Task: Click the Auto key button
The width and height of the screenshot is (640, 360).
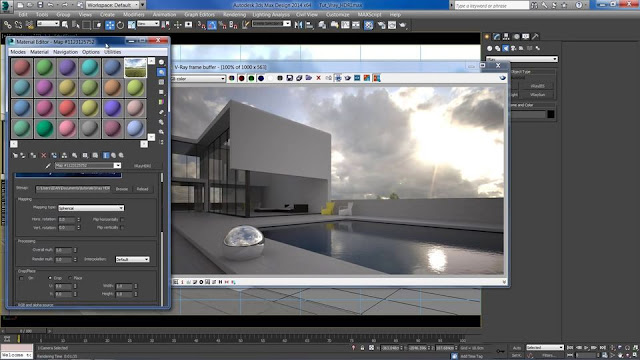Action: 517,348
